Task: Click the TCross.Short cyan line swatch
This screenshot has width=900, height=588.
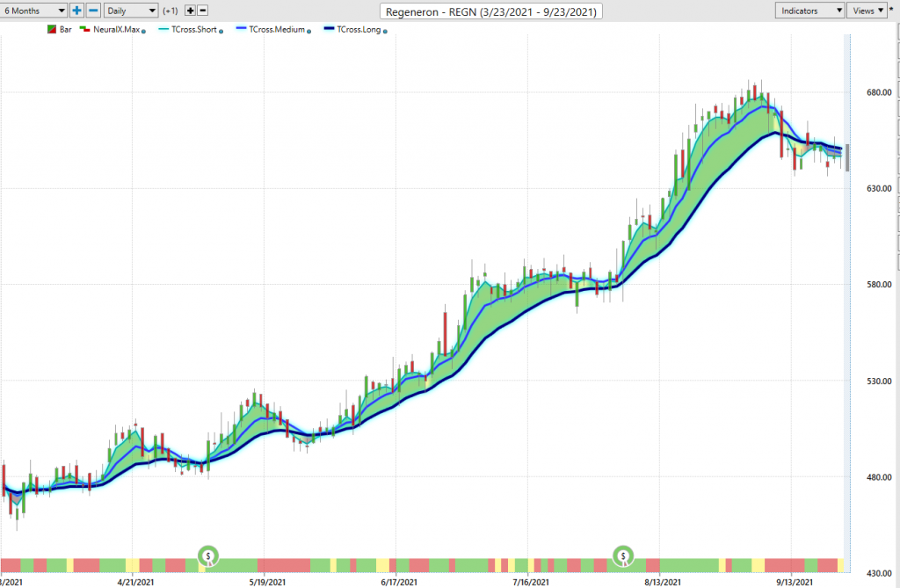Action: pos(163,29)
